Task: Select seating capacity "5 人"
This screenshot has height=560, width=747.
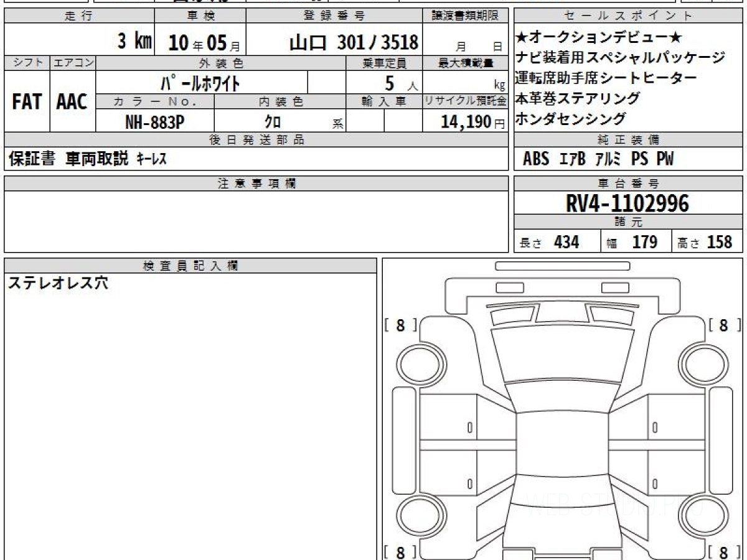Action: coord(402,82)
